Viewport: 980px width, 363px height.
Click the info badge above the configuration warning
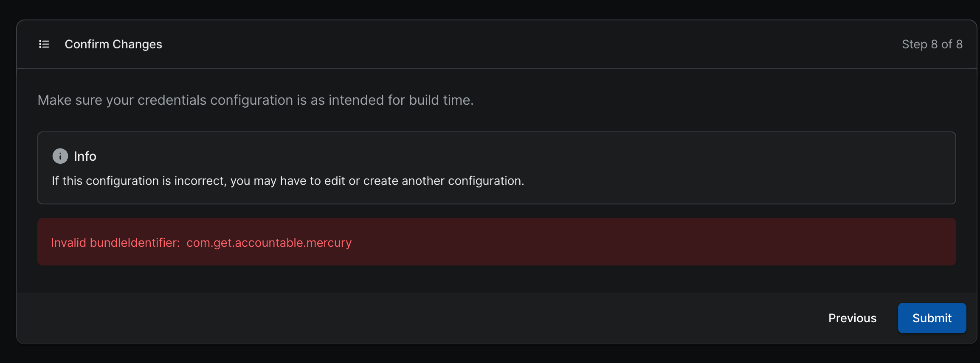pyautogui.click(x=60, y=156)
